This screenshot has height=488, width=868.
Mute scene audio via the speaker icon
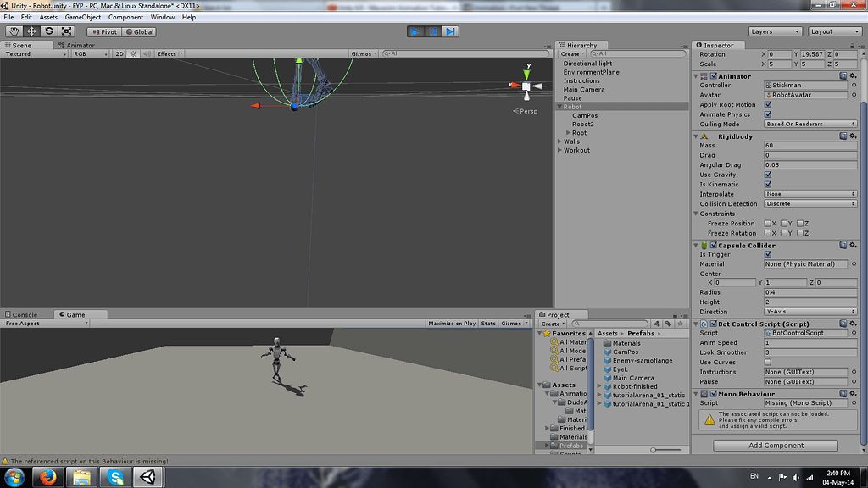[x=148, y=53]
